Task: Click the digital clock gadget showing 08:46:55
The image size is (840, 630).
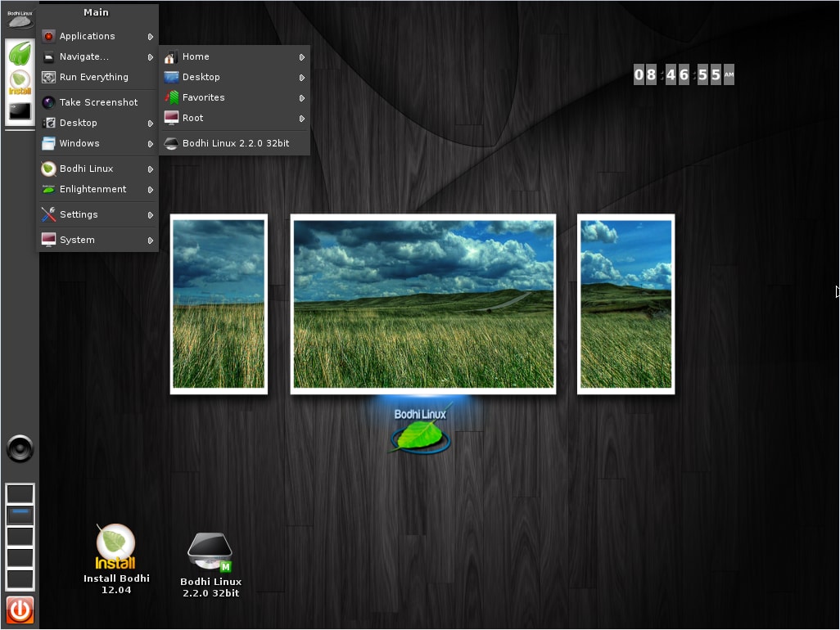Action: point(684,75)
